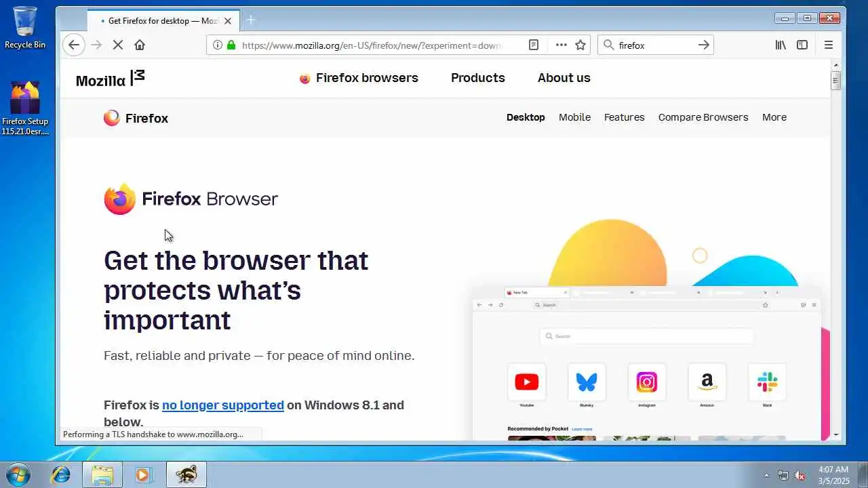
Task: Click the scrollbar up arrow
Action: tap(836, 64)
